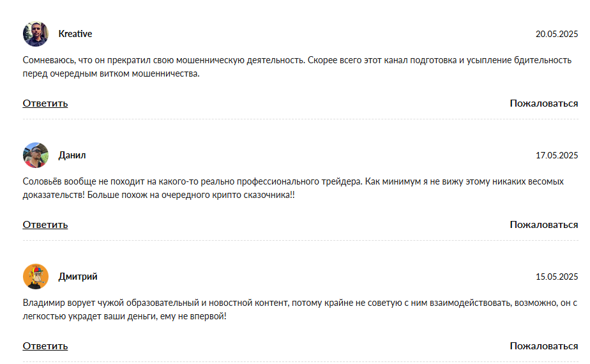This screenshot has width=590, height=364.
Task: Click Kreative's comment text about мошенническую деятельность
Action: [298, 66]
